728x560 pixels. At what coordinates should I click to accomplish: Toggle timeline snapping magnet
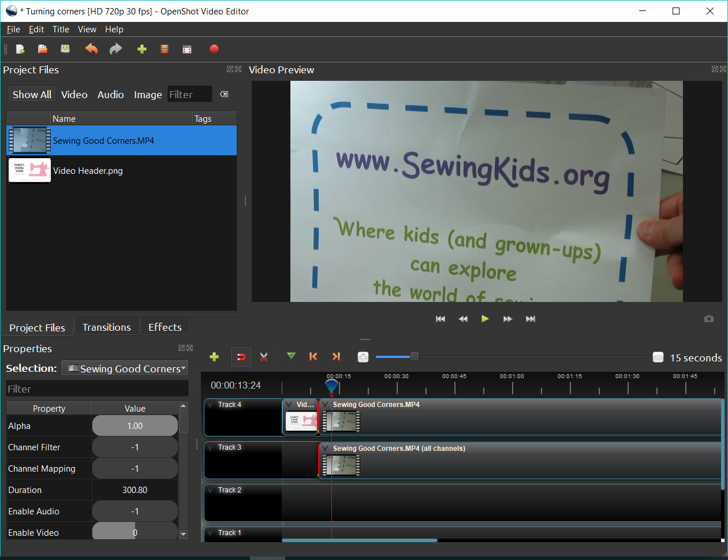point(241,357)
